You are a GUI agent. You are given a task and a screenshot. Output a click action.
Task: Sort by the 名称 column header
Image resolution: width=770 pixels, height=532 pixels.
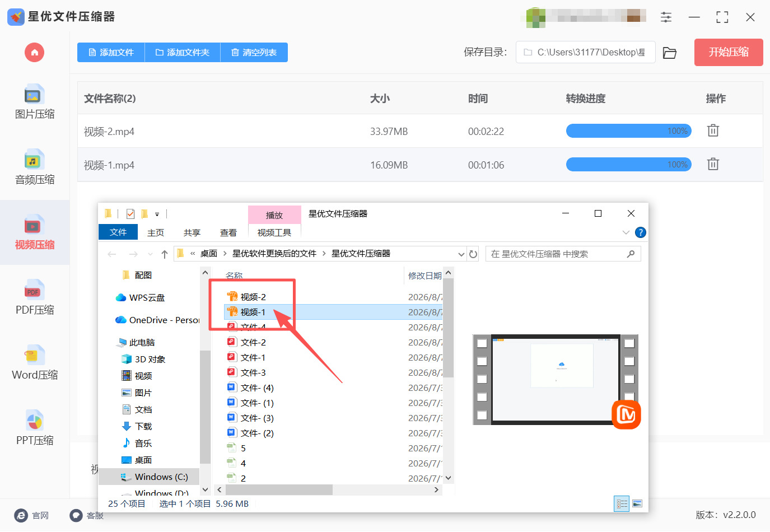234,276
